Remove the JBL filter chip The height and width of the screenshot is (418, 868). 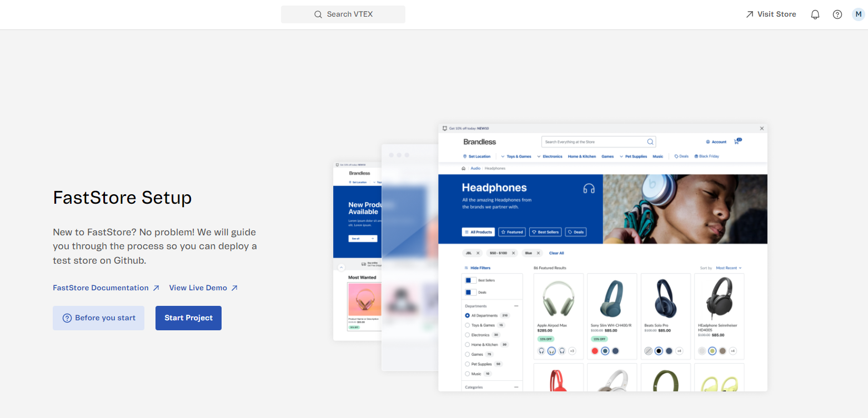pyautogui.click(x=478, y=253)
